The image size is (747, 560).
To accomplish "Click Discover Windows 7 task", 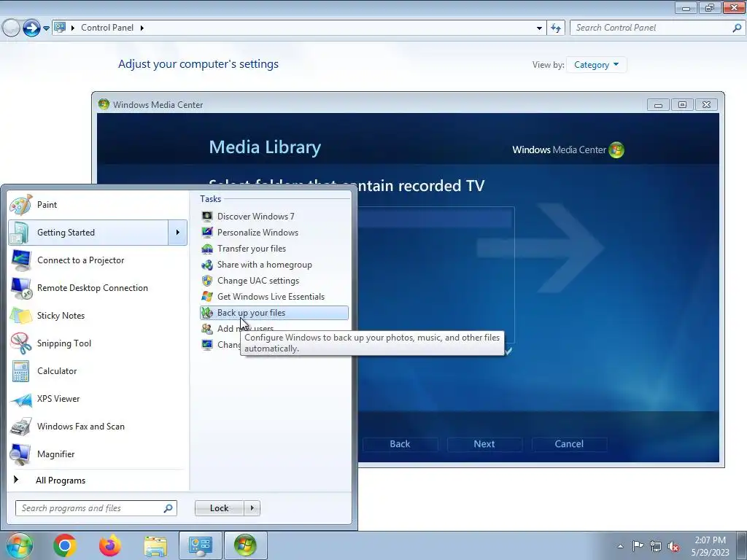I will coord(274,216).
